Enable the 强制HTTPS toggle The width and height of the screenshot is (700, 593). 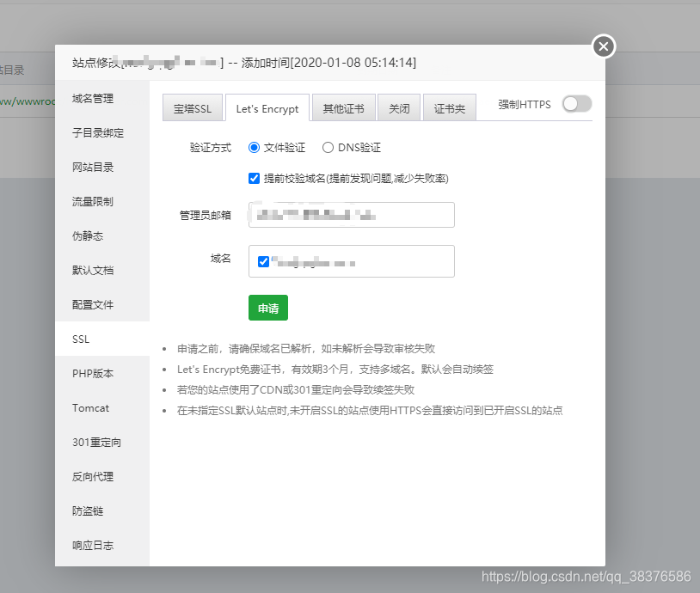[x=575, y=104]
